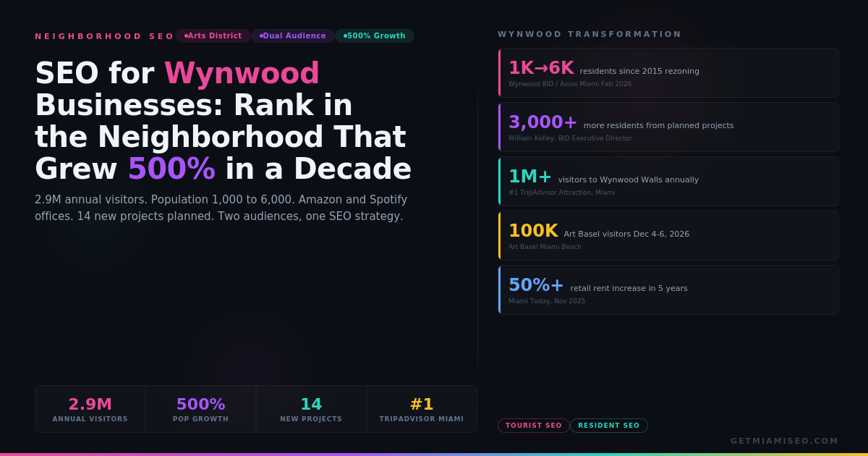
Task: Click the Arts District tag pill
Action: 213,36
